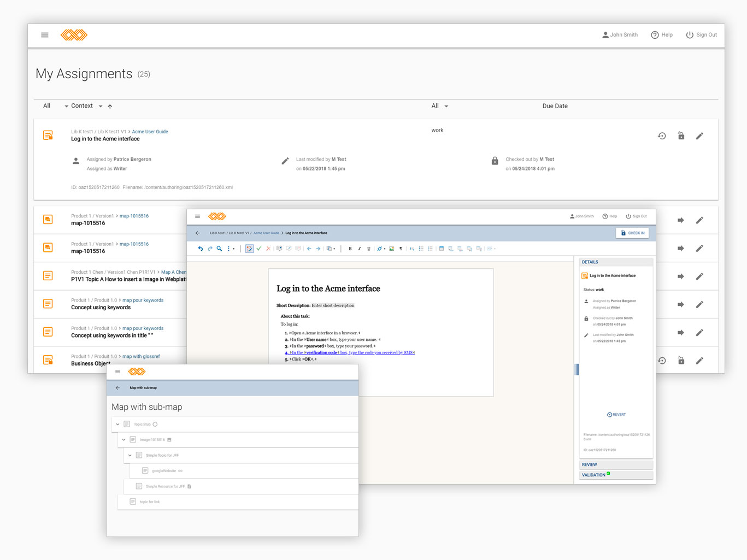Image resolution: width=747 pixels, height=560 pixels.
Task: Click back arrow in editor breadcrumb bar
Action: click(198, 233)
